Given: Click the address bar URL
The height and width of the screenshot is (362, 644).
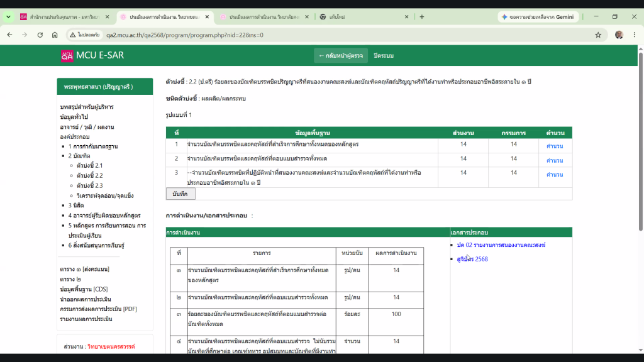Looking at the screenshot, I should pyautogui.click(x=185, y=35).
